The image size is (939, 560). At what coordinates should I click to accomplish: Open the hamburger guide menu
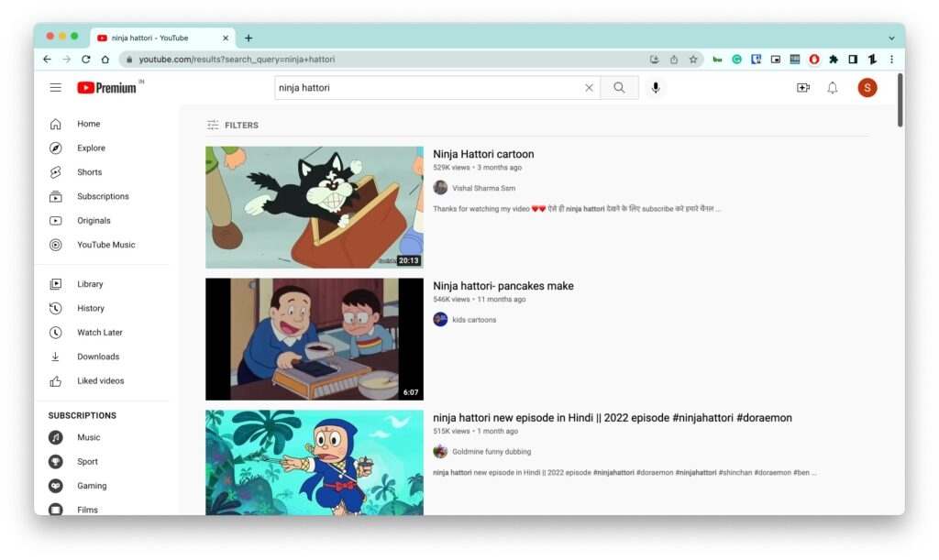point(55,88)
